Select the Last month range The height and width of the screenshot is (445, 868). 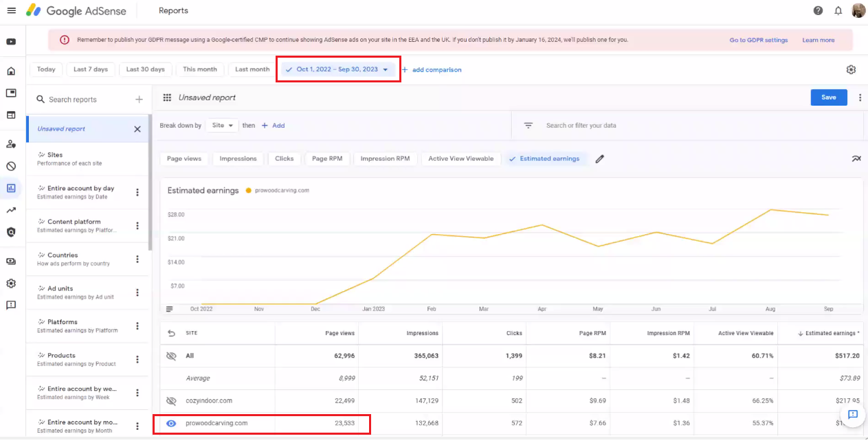click(252, 69)
